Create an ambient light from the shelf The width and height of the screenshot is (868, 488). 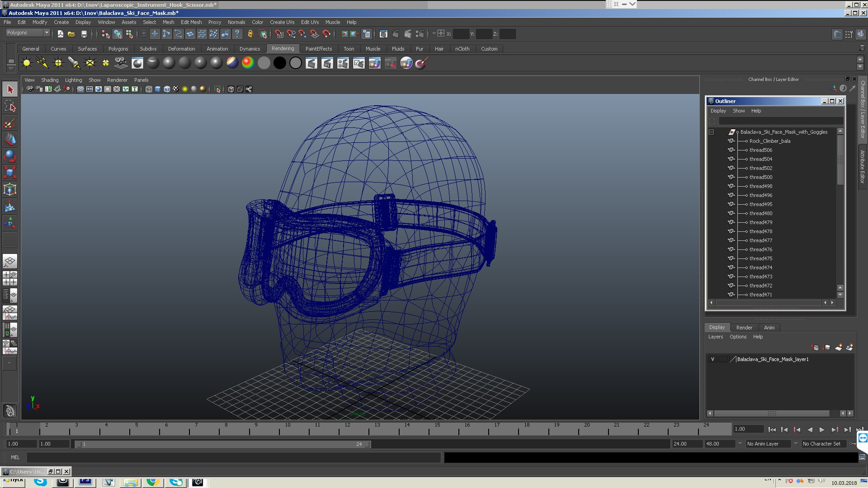pos(27,63)
